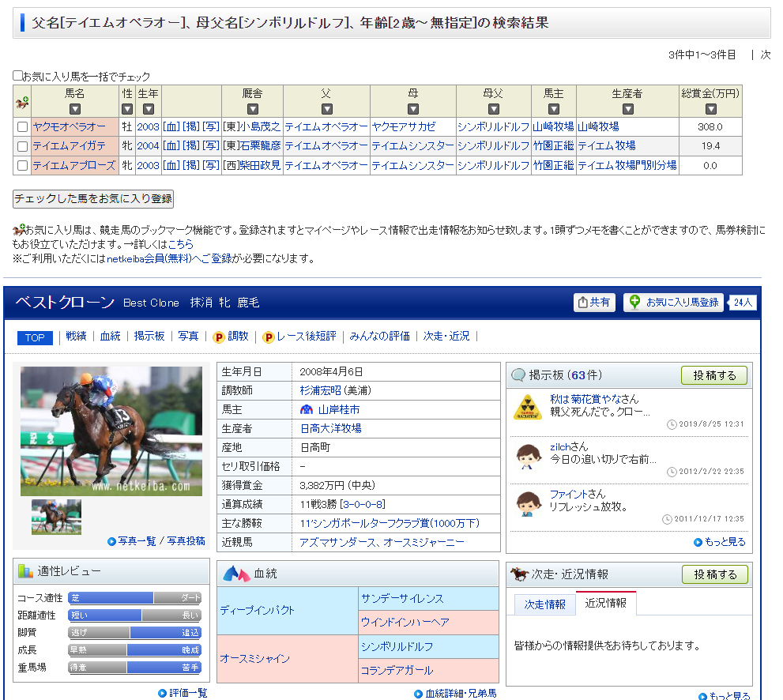
Task: Click the 共有 share button icon
Action: (583, 303)
